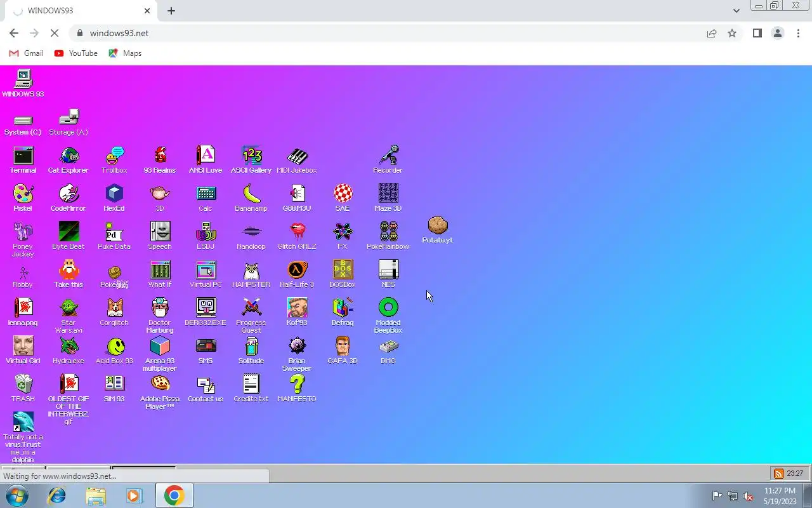Open Virtual PC icon
The height and width of the screenshot is (508, 812).
tap(206, 274)
